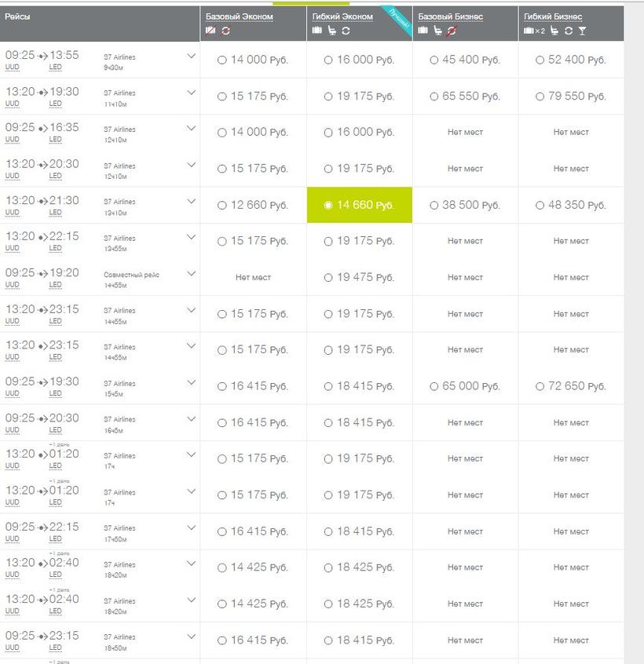Click '17ч50м' duration text
The height and width of the screenshot is (664, 644).
pyautogui.click(x=115, y=539)
